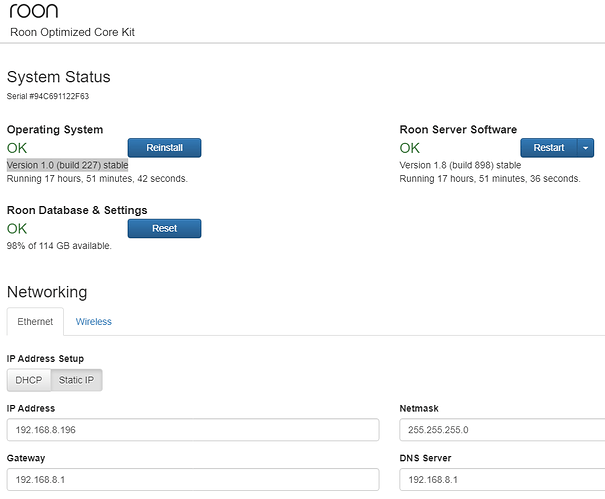The image size is (605, 499).
Task: Click '98% of 114 GB available.' text
Action: 59,246
